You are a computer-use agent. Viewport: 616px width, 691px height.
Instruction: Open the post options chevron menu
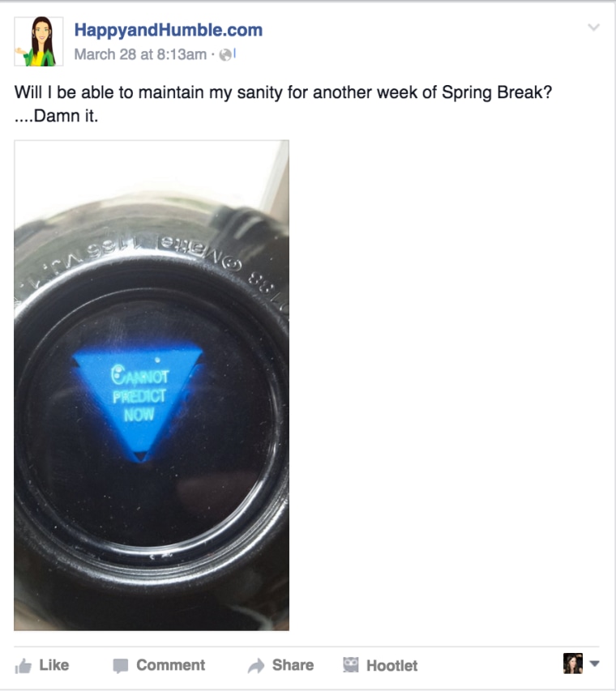click(594, 28)
